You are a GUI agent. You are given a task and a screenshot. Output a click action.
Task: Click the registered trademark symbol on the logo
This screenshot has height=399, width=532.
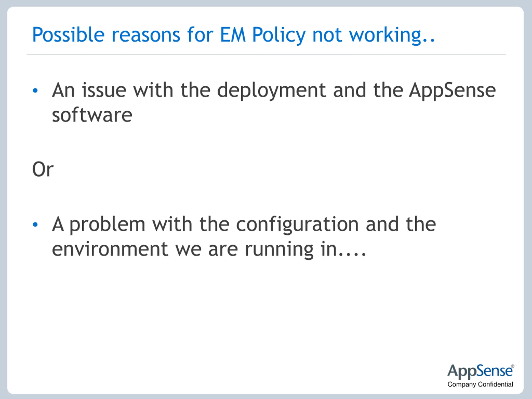tap(512, 366)
